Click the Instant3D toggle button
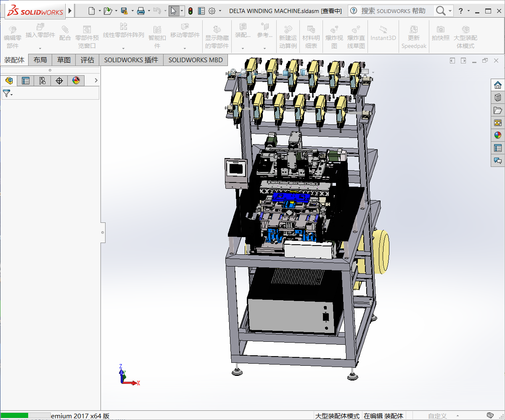This screenshot has width=505, height=420. tap(383, 33)
